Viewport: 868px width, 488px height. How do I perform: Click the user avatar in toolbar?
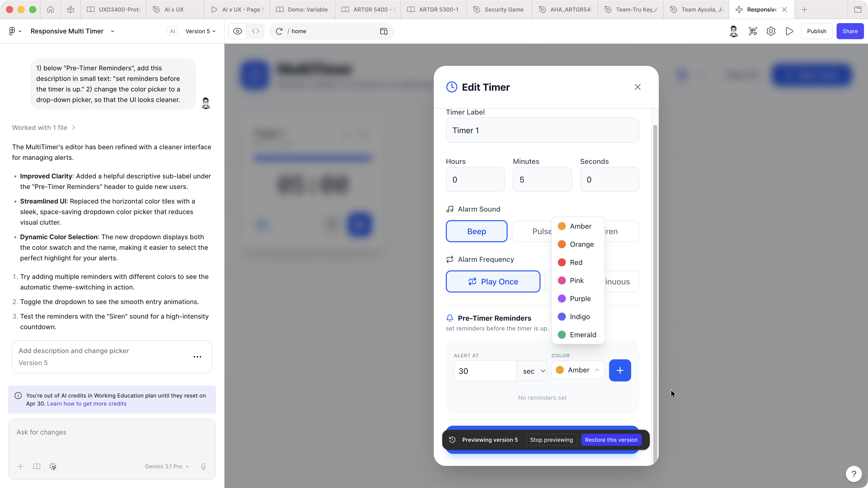click(x=734, y=31)
